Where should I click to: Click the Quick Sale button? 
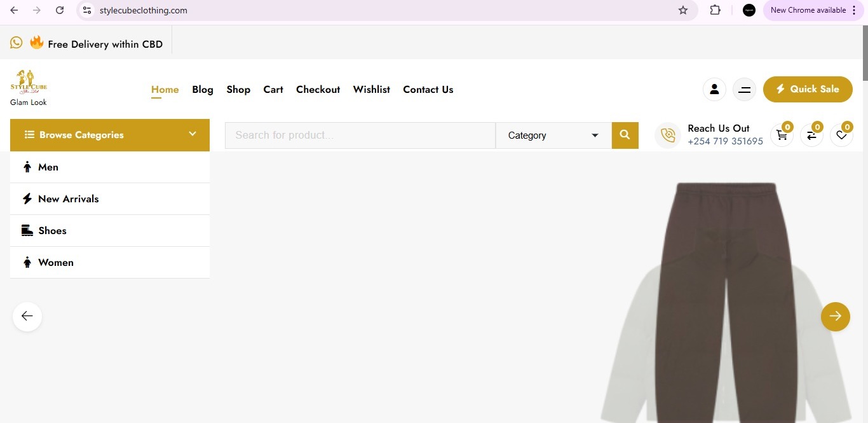(808, 89)
